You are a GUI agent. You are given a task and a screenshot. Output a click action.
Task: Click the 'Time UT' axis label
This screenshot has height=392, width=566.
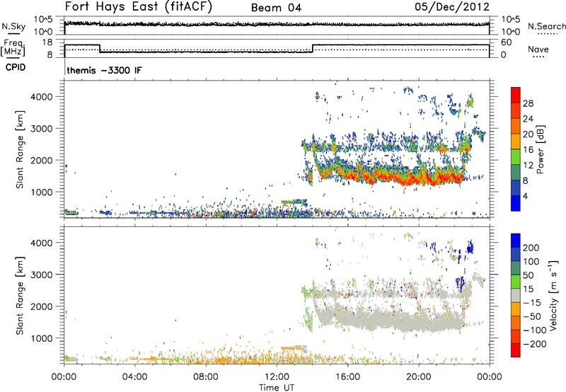pos(277,388)
